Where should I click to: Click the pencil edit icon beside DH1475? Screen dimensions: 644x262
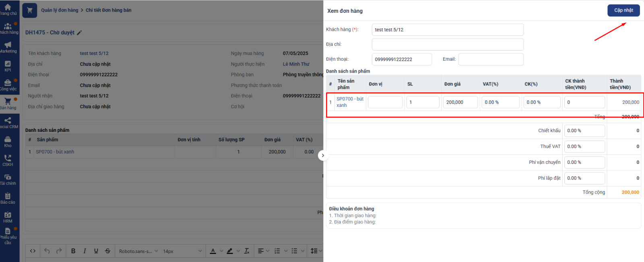pyautogui.click(x=79, y=33)
